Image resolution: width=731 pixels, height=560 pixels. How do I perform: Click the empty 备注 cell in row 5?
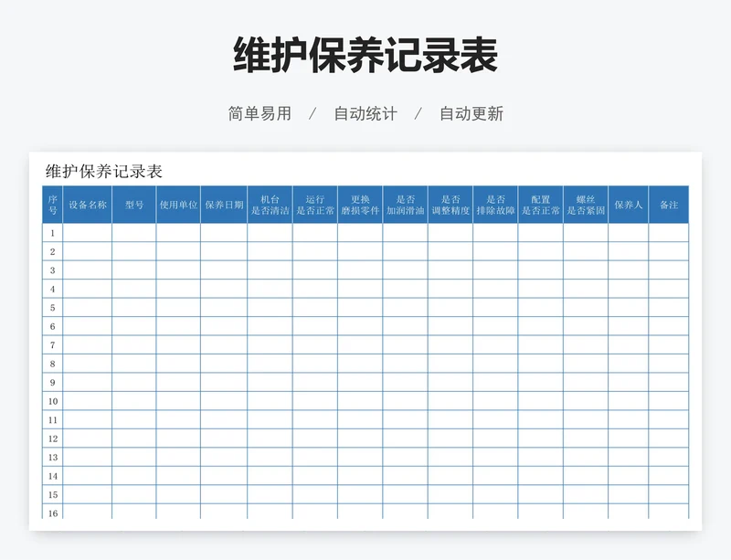coord(669,307)
